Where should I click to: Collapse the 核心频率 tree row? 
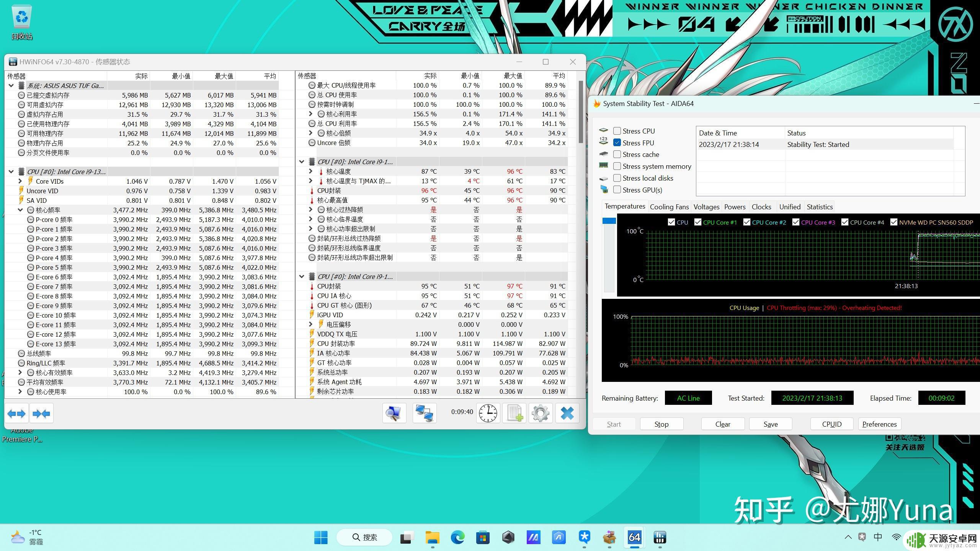pyautogui.click(x=20, y=210)
